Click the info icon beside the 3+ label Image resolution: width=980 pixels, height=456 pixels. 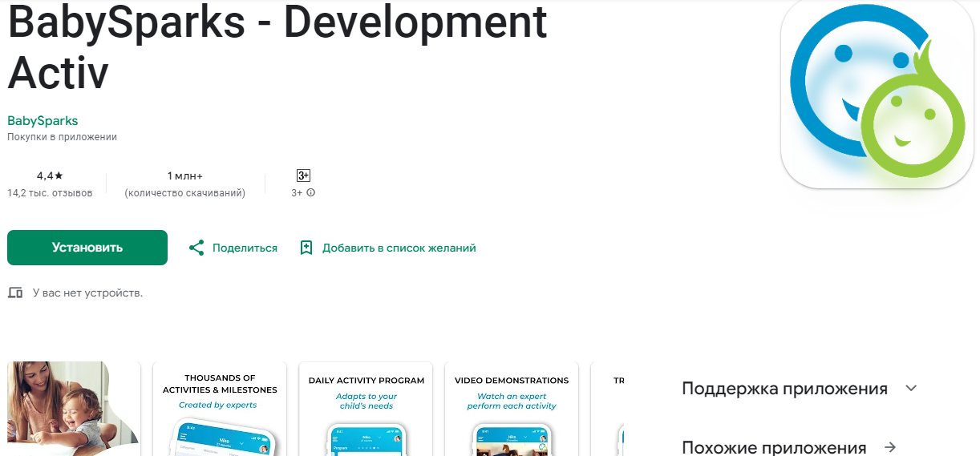(x=311, y=193)
